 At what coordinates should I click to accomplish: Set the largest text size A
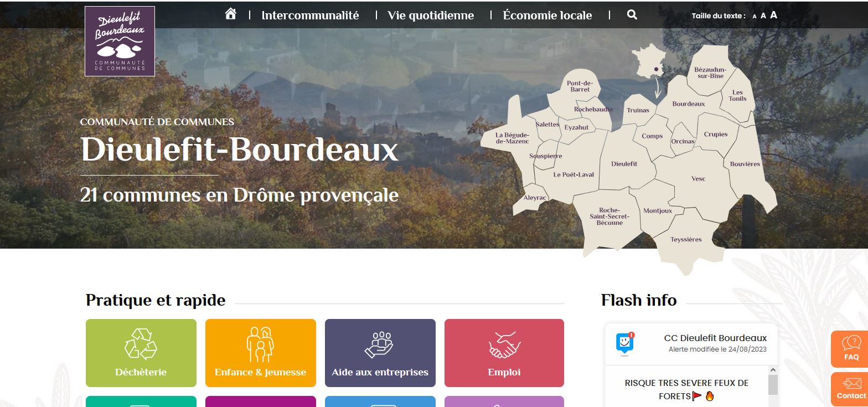774,15
